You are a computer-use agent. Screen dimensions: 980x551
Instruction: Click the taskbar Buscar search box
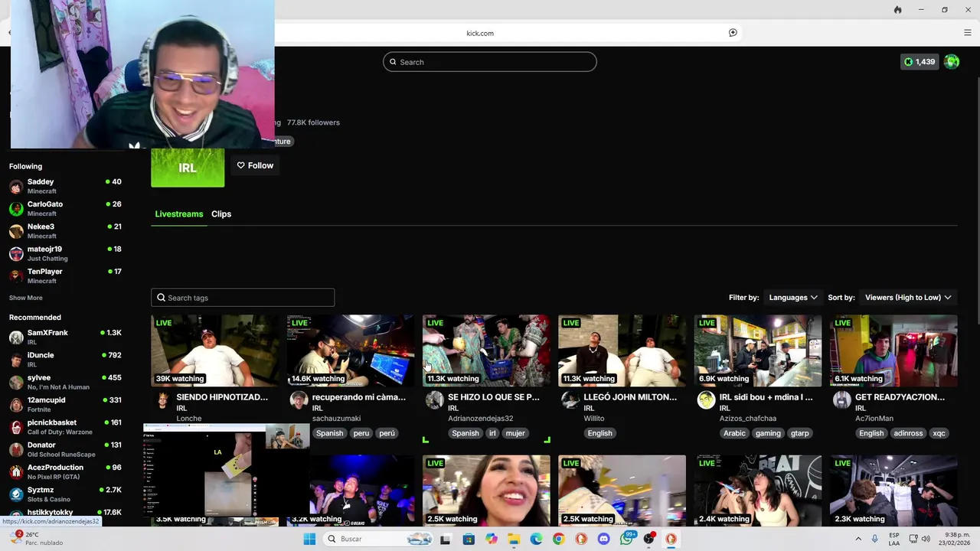(x=378, y=539)
